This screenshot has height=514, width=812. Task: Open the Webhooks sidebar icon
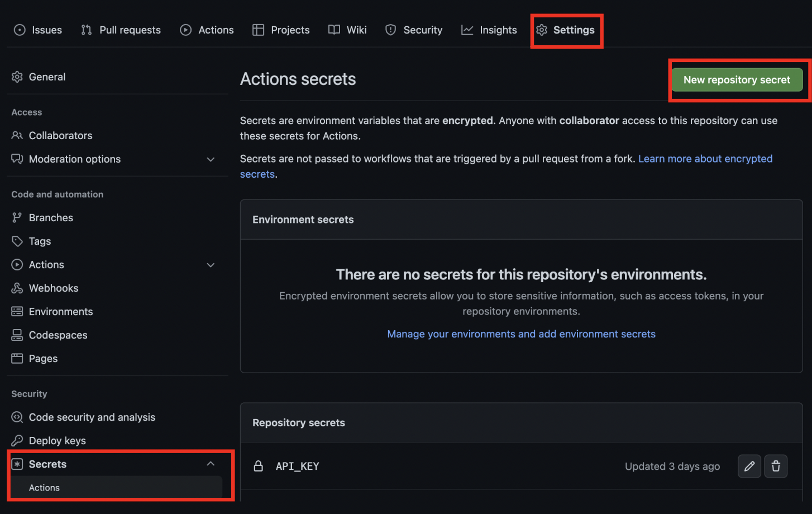17,288
